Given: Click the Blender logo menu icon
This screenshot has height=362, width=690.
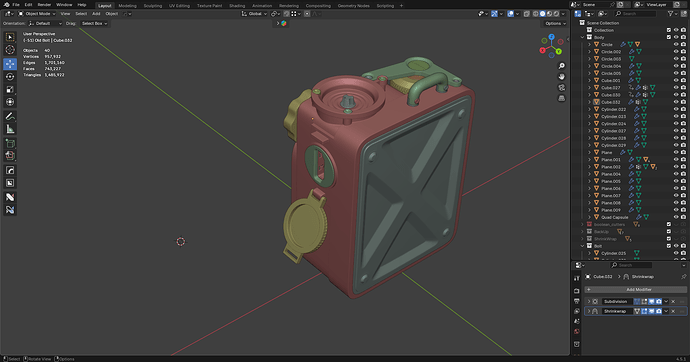Looking at the screenshot, I should pyautogui.click(x=6, y=5).
